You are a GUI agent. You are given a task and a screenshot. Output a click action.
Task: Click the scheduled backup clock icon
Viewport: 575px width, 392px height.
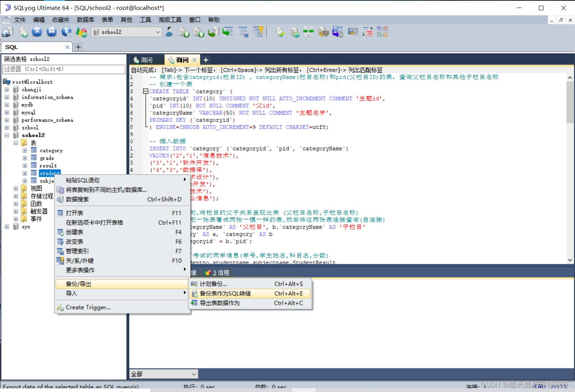[338, 32]
